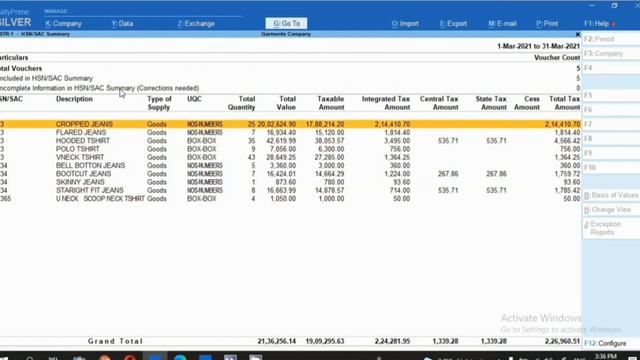Click Grand Total tax amount 2,26,960.51
This screenshot has height=360, width=640.
[x=562, y=341]
